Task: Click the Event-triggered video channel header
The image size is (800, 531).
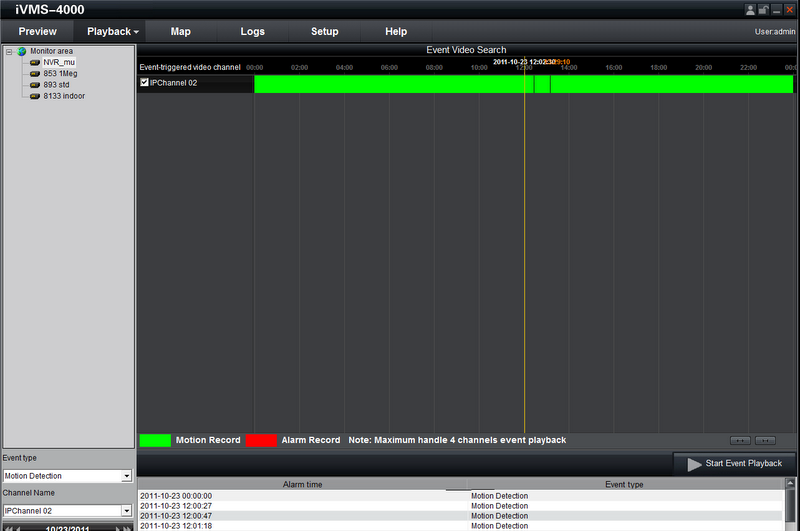Action: (x=190, y=67)
